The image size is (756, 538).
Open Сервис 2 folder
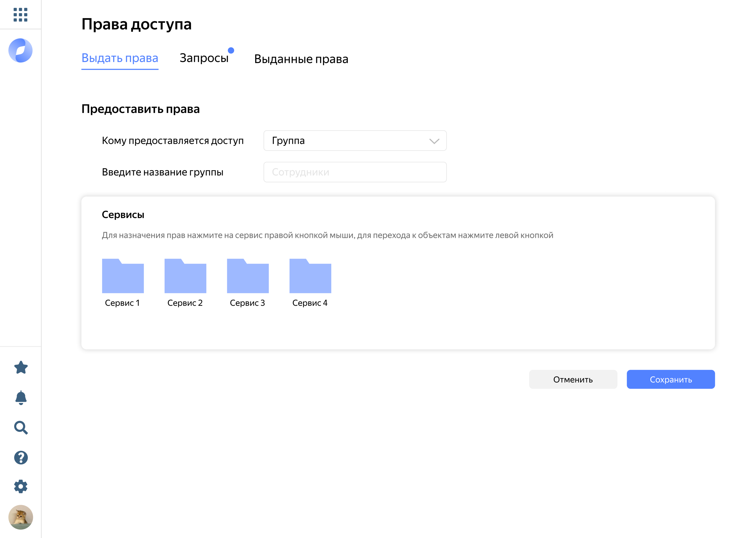click(185, 276)
